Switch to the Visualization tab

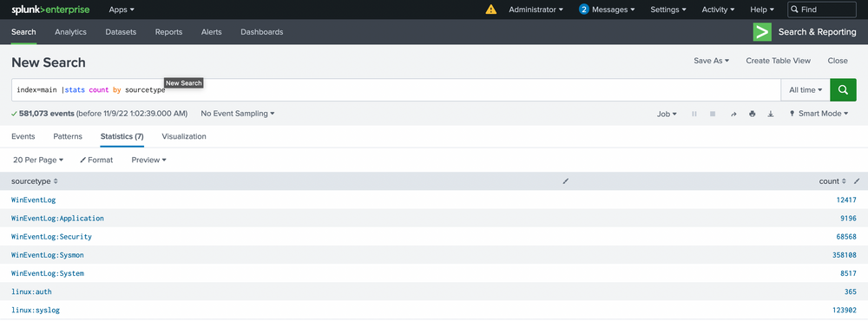(x=184, y=136)
